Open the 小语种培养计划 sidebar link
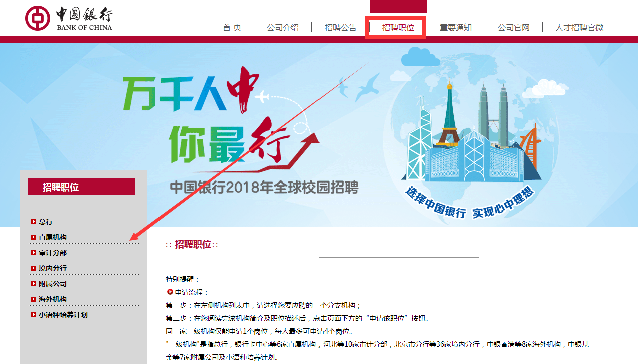Screen dimensions: 638x364 63,315
